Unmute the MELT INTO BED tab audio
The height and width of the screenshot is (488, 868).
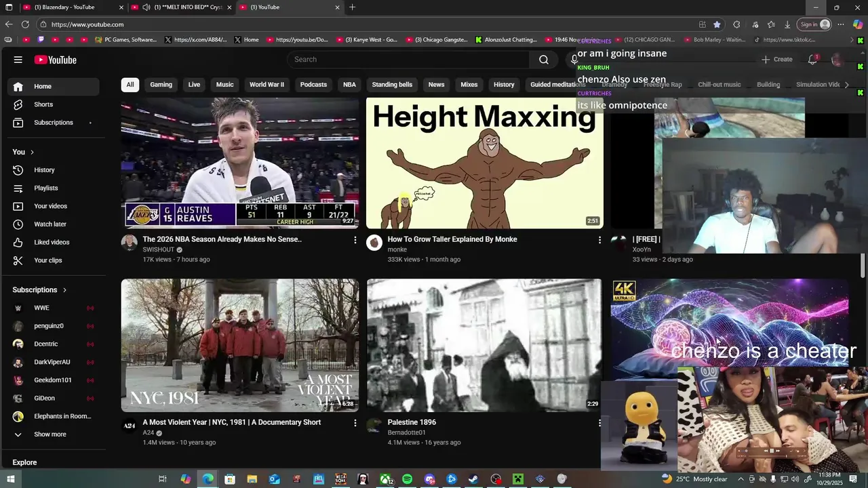[146, 7]
